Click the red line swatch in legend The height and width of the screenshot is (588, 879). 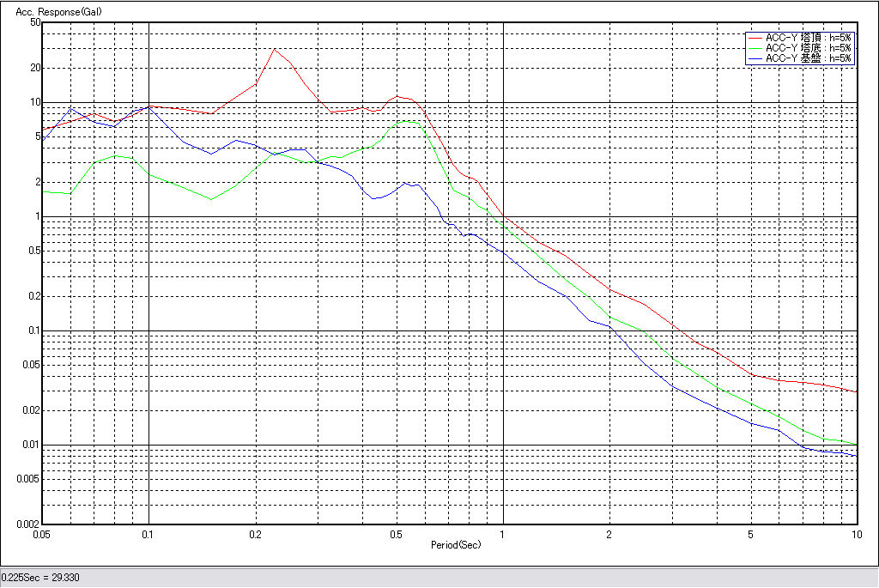click(755, 38)
